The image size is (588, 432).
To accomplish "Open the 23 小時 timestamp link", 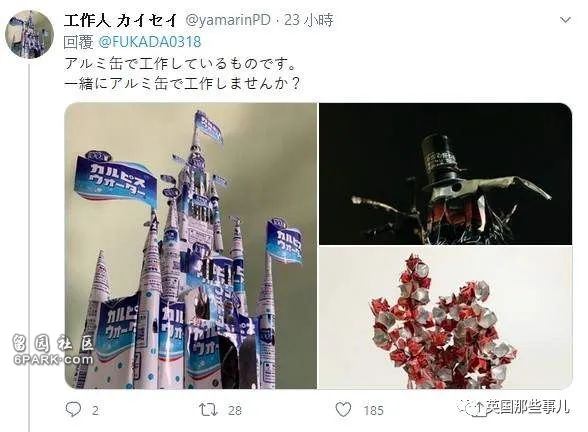I will click(x=309, y=20).
